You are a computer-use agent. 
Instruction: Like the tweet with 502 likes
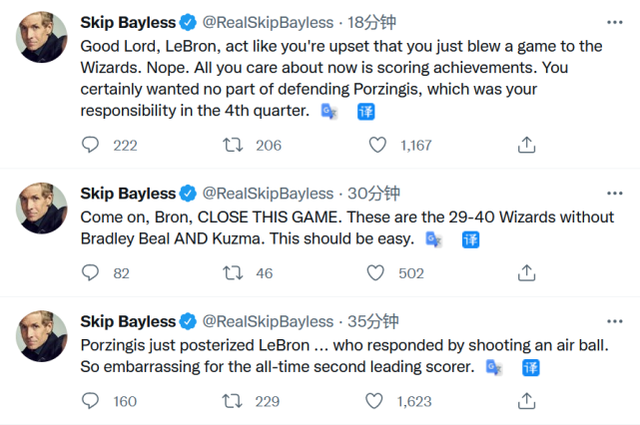pyautogui.click(x=378, y=273)
